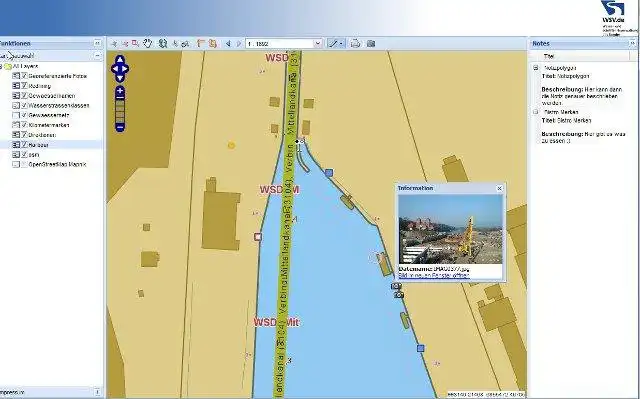Click the legend icon of Redlining layer

16,86
